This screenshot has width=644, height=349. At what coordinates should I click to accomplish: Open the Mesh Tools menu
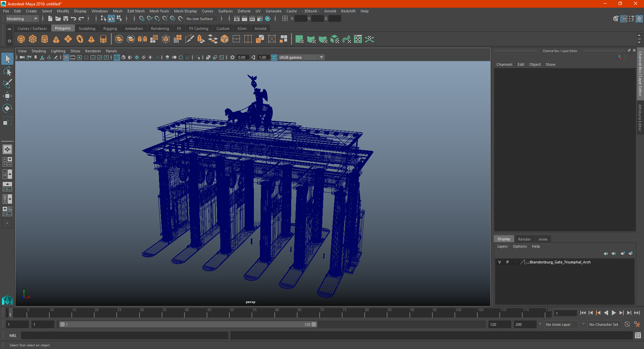[159, 11]
